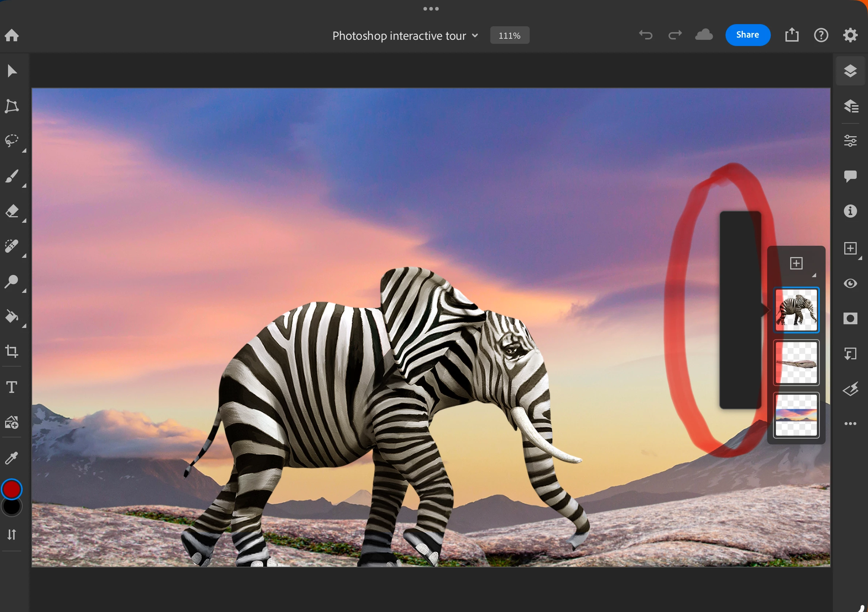Image resolution: width=868 pixels, height=612 pixels.
Task: Open the document name dropdown chevron
Action: pyautogui.click(x=475, y=35)
